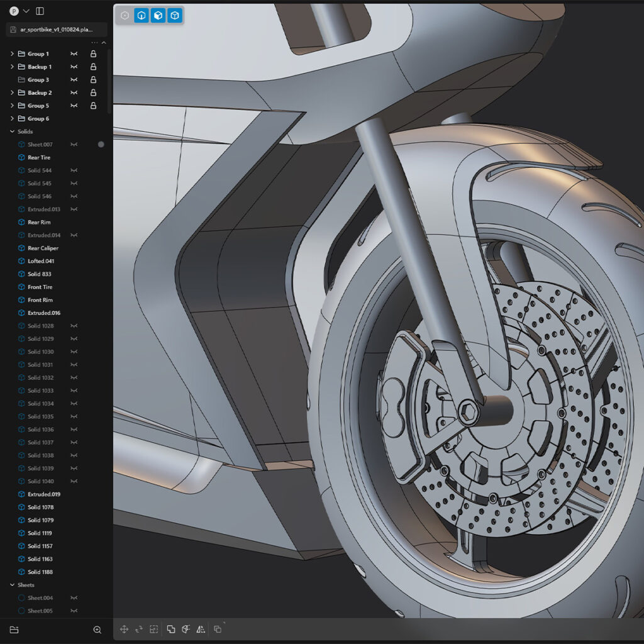The width and height of the screenshot is (644, 644).
Task: Collapse the Solids section
Action: click(12, 131)
